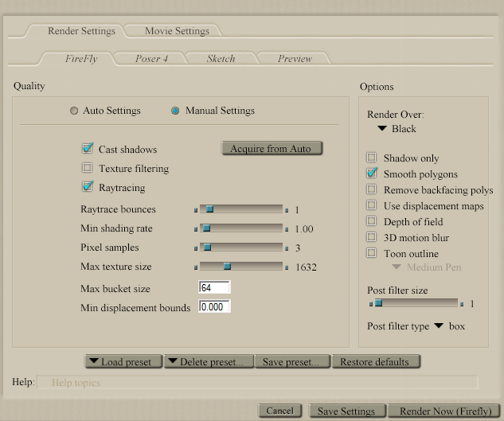Image resolution: width=504 pixels, height=421 pixels.
Task: Enable Texture filtering
Action: 87,168
